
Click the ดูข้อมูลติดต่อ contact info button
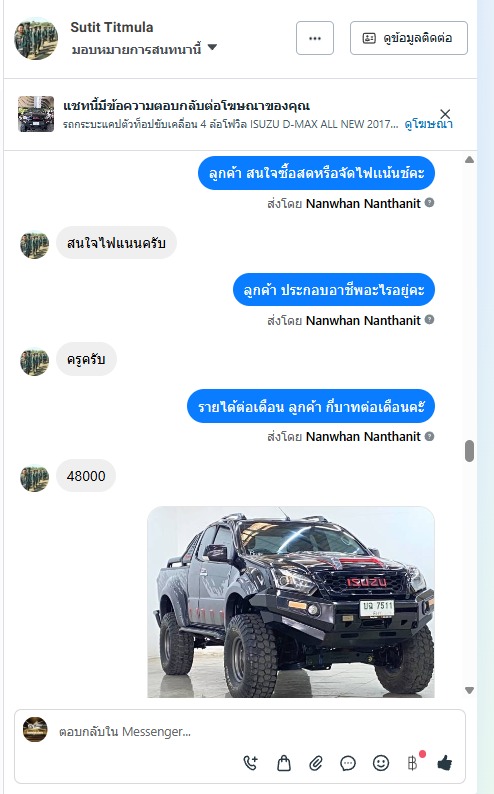click(408, 38)
